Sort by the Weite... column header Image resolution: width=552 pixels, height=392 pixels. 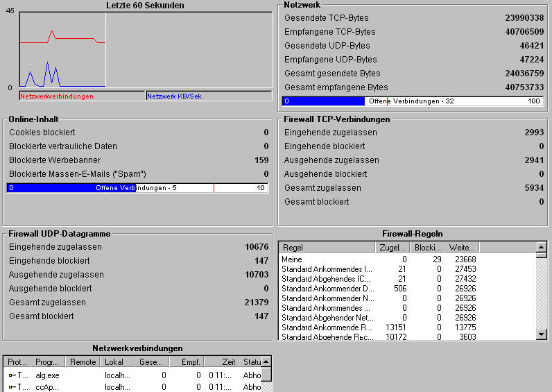[462, 247]
